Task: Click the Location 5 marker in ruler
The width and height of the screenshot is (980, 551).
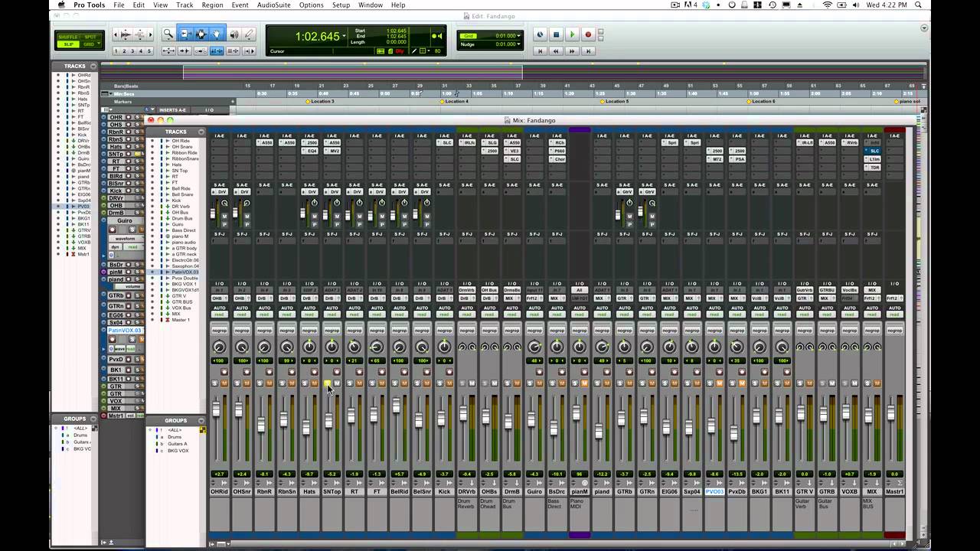Action: tap(613, 101)
